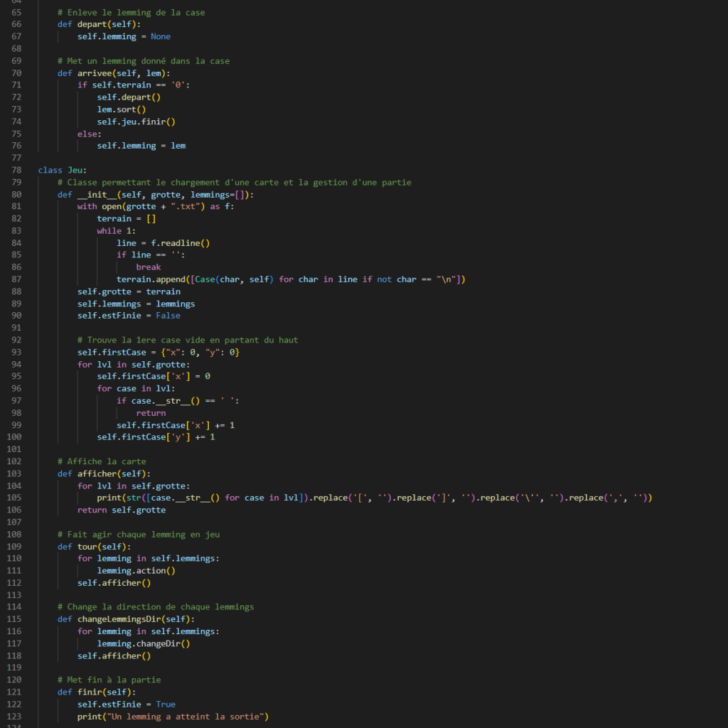This screenshot has height=728, width=728.
Task: Click comment '# Enleve le lemming de la case'
Action: click(x=131, y=12)
